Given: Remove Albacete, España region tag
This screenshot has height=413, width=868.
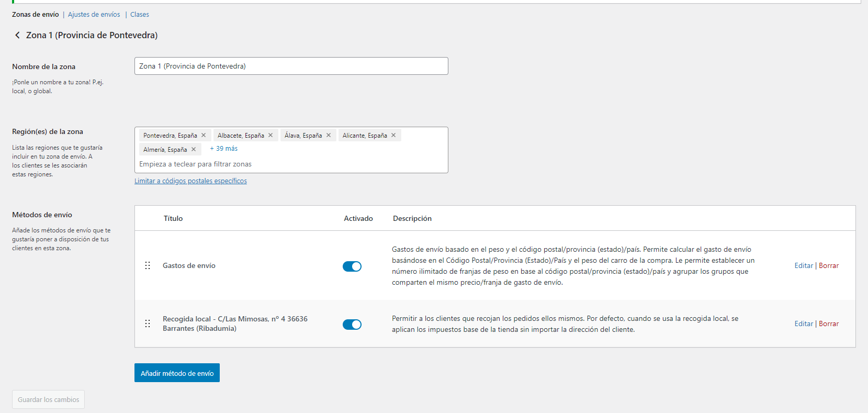Looking at the screenshot, I should 270,135.
